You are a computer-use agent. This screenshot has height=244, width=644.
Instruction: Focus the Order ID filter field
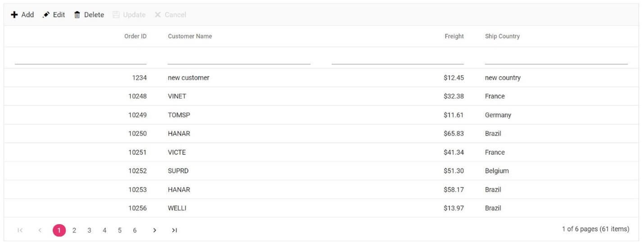(x=81, y=59)
